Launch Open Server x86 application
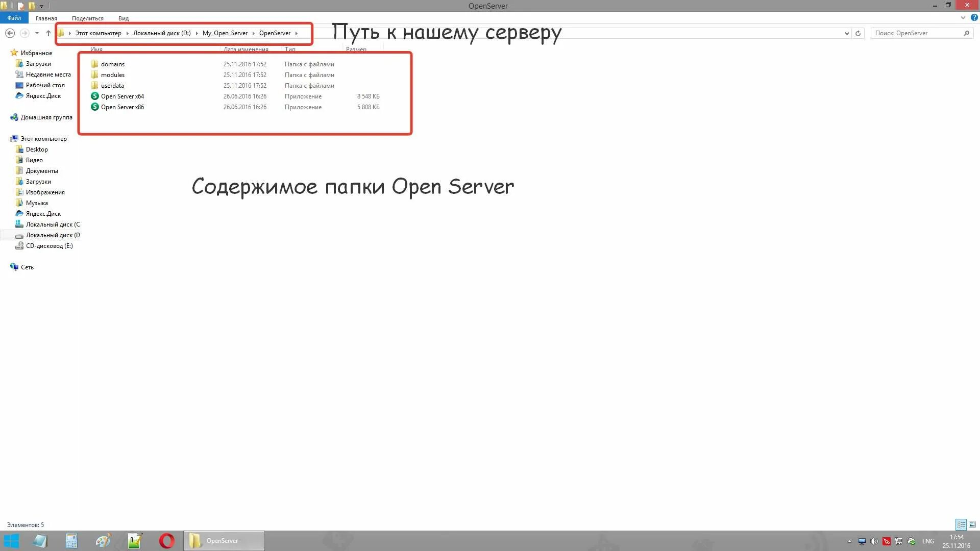The width and height of the screenshot is (980, 551). 122,107
